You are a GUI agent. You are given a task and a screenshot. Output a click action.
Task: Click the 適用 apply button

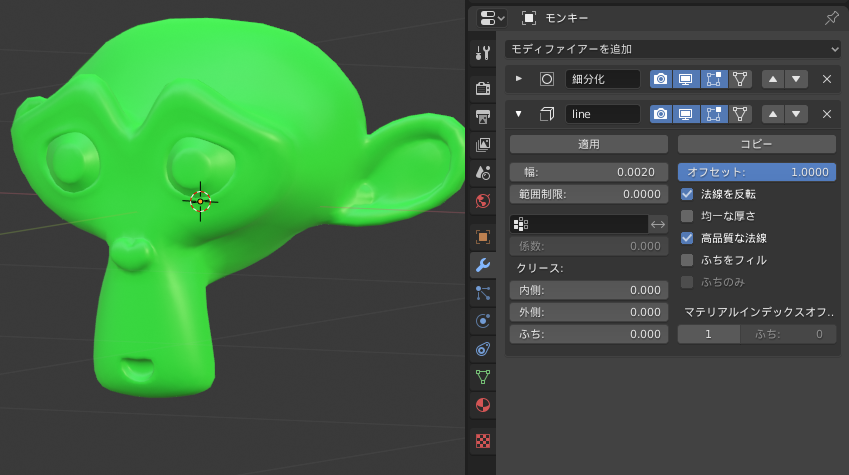pos(589,144)
